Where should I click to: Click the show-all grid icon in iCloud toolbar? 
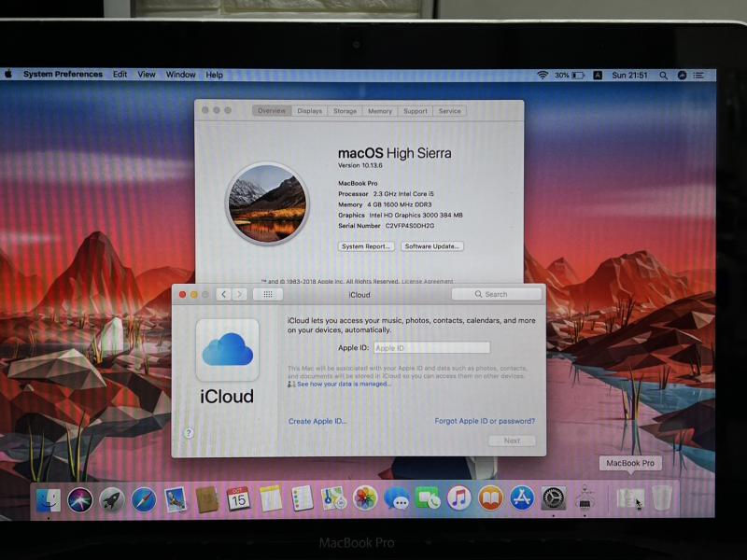click(x=268, y=294)
